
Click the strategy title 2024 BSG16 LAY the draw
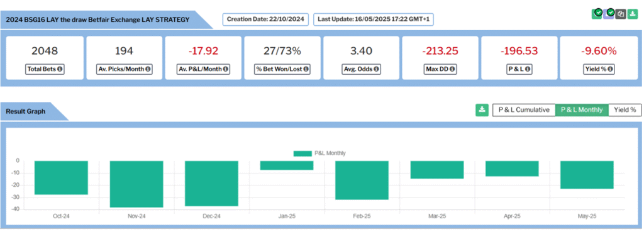97,19
